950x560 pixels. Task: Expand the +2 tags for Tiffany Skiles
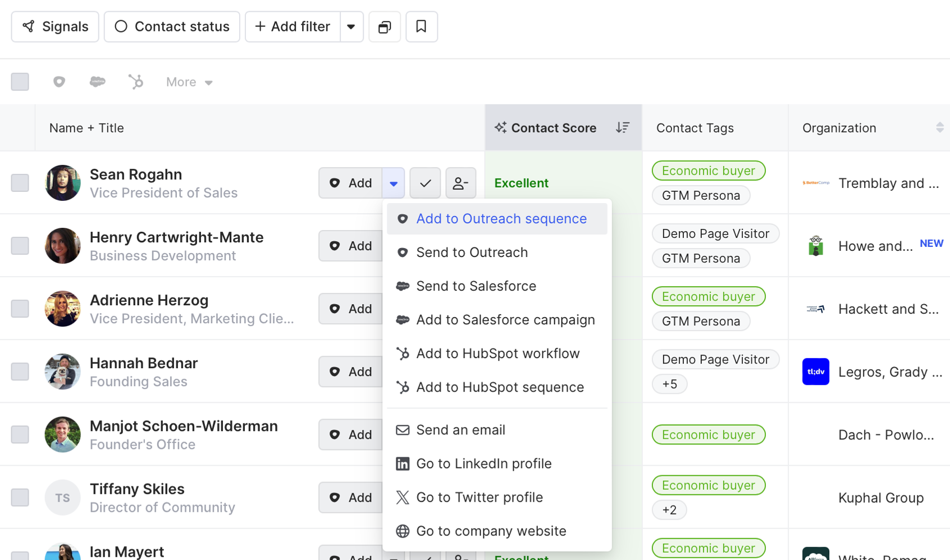tap(669, 509)
